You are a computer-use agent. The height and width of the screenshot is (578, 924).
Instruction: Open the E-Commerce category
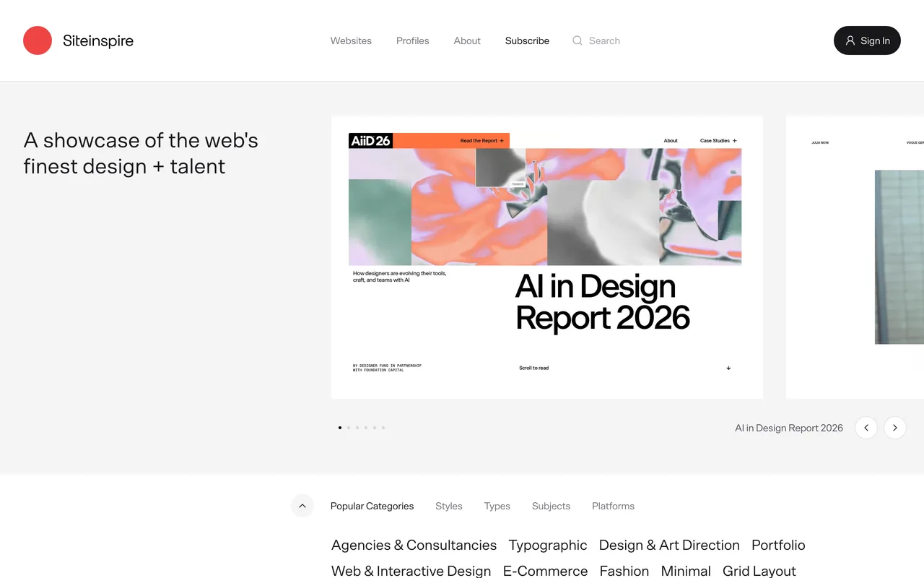pos(546,571)
